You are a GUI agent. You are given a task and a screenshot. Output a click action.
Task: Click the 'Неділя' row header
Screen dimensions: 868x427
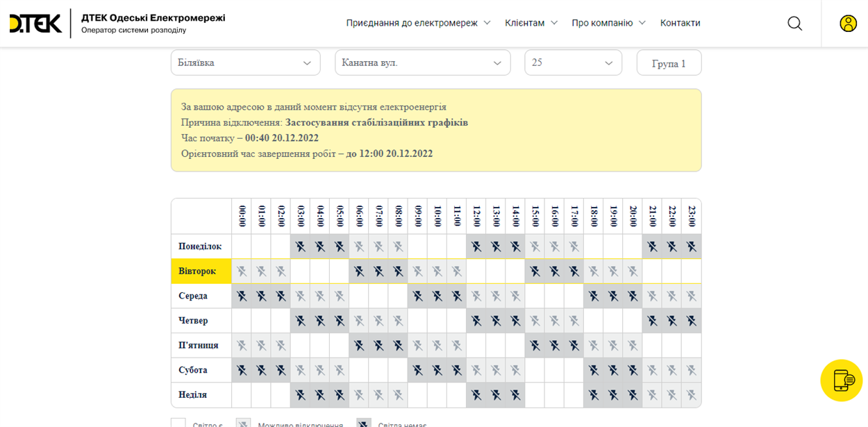pyautogui.click(x=201, y=395)
